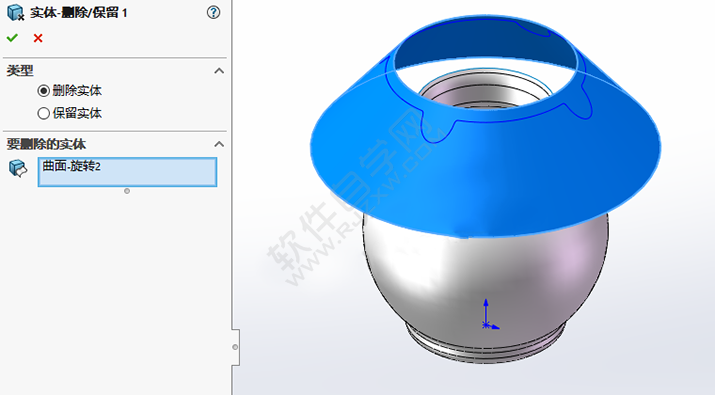
Task: Confirm with the green checkmark OK icon
Action: point(12,38)
